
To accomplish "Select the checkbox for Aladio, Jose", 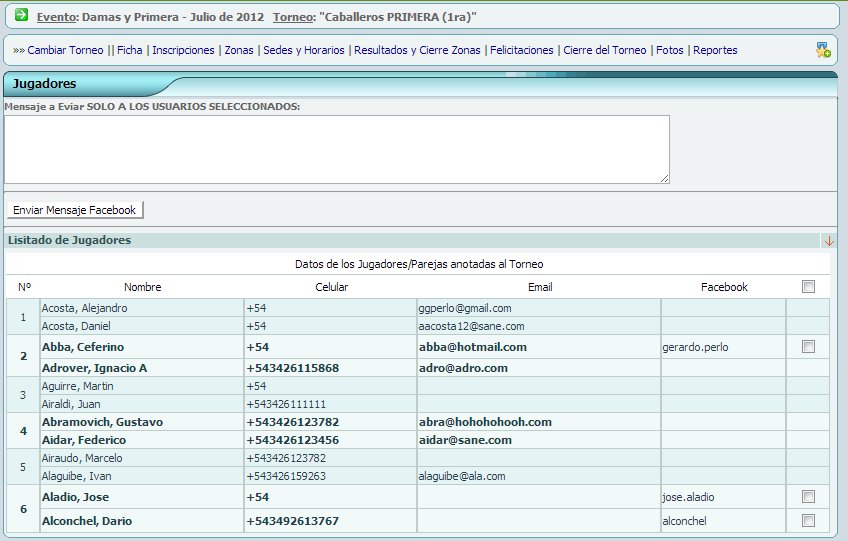I will click(808, 497).
